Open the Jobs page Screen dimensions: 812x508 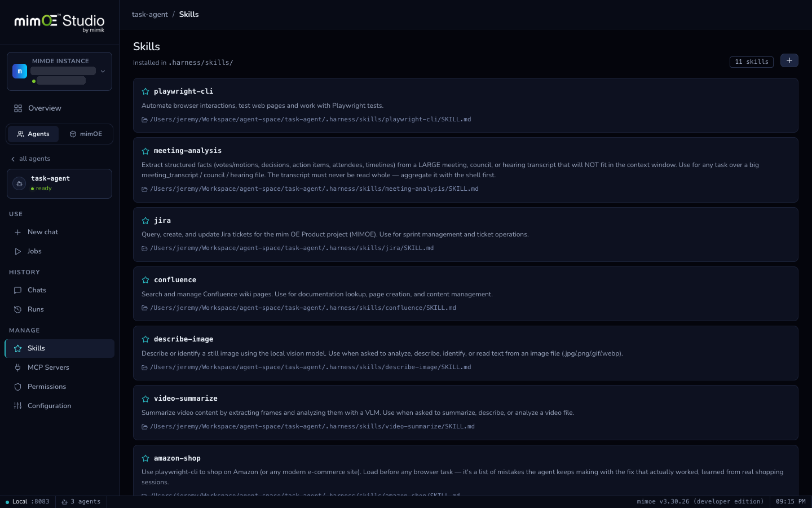point(59,251)
